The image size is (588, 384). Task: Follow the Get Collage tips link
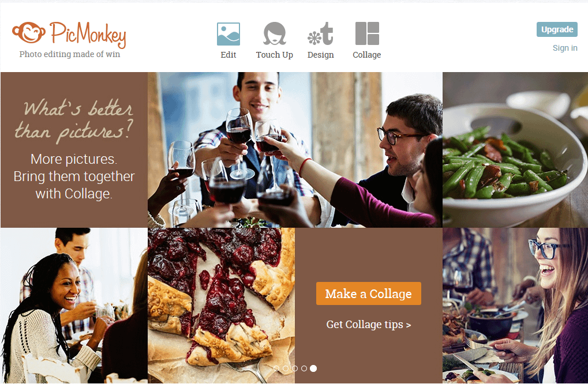tap(368, 325)
